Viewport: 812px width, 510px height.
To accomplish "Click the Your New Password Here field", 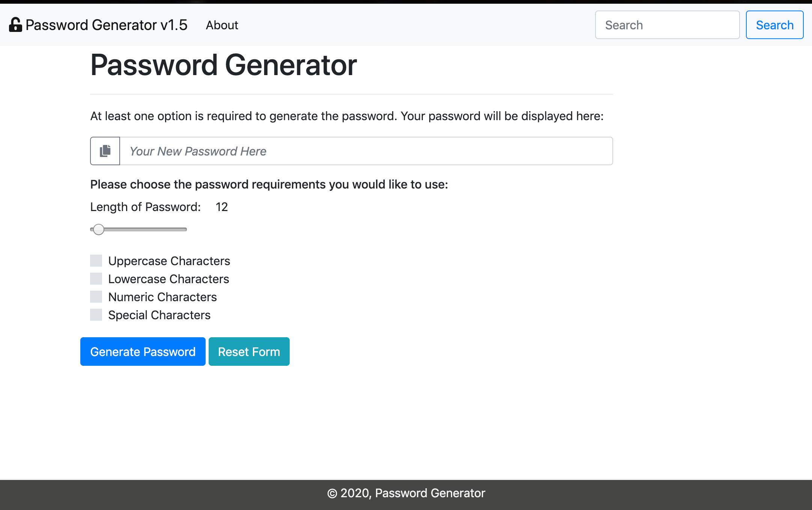I will (366, 151).
